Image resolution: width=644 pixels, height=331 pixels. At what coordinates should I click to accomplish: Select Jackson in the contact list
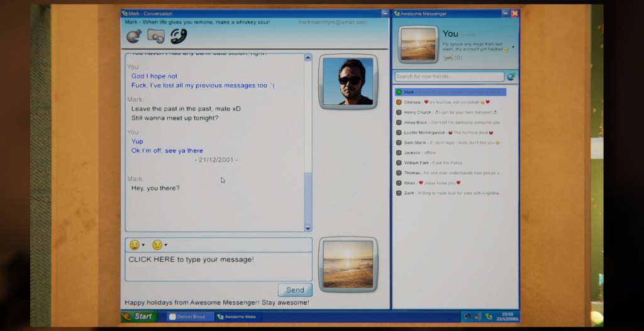pyautogui.click(x=450, y=152)
